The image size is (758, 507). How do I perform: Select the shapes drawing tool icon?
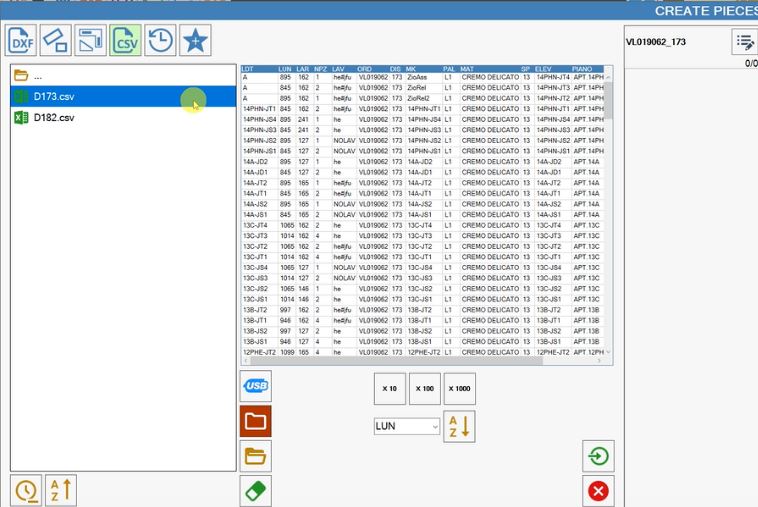56,40
